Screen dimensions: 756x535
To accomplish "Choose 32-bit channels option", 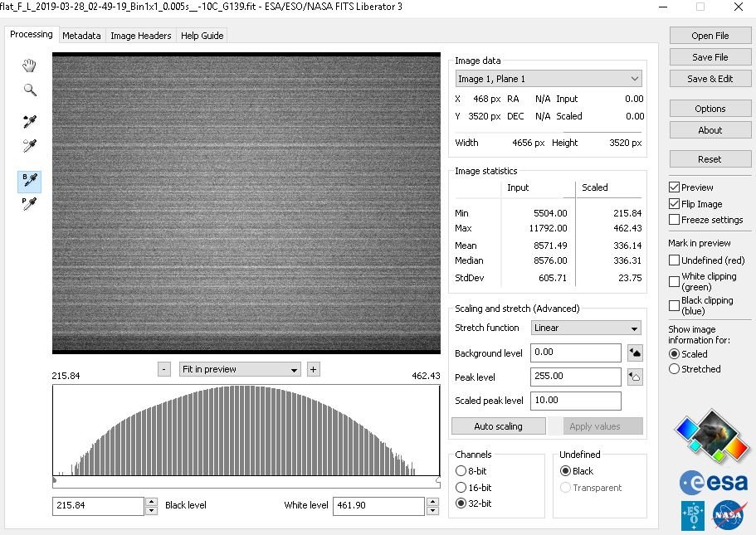I will (461, 503).
